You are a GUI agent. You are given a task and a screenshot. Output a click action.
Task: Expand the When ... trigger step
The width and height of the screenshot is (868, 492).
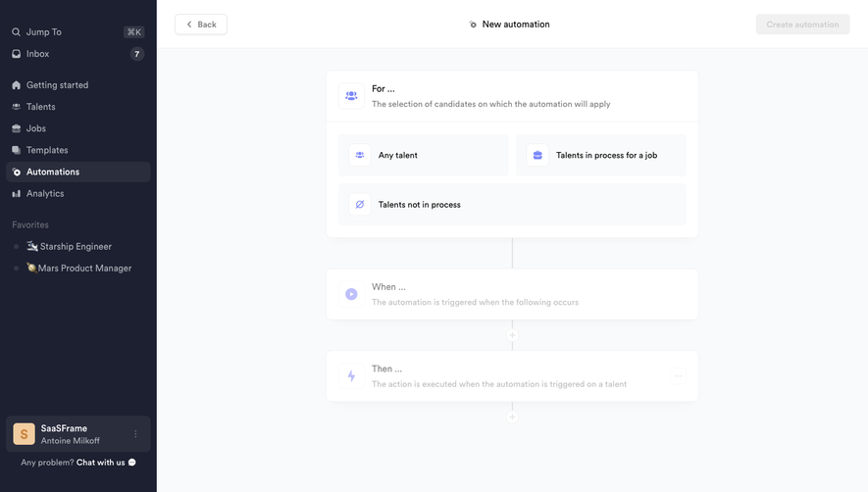click(512, 294)
